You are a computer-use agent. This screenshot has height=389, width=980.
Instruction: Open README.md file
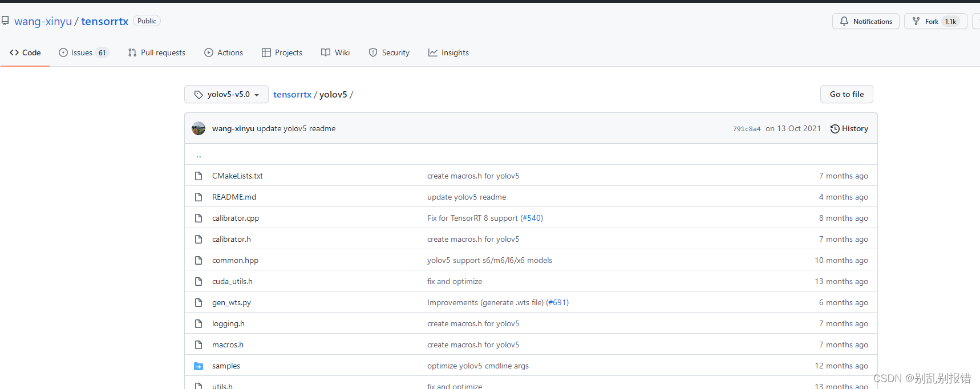[234, 197]
